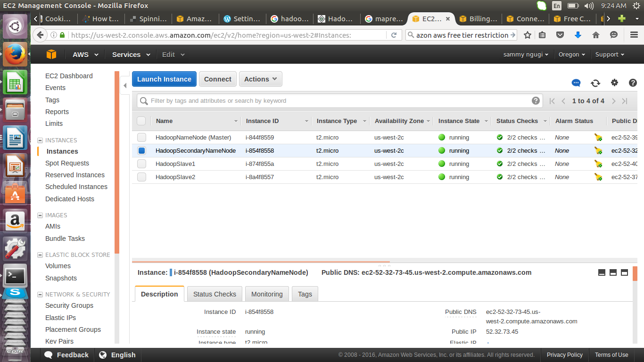
Task: Collapse the IMAGES sidebar section
Action: point(40,215)
